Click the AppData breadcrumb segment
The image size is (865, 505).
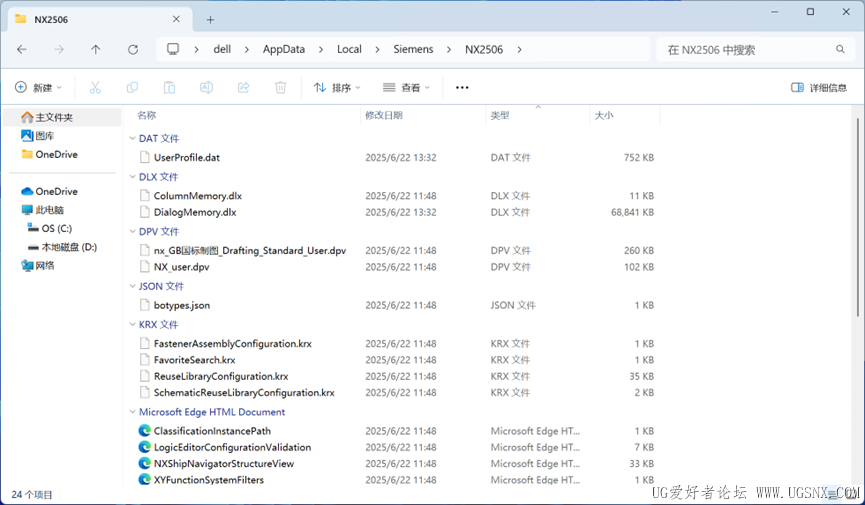point(284,49)
